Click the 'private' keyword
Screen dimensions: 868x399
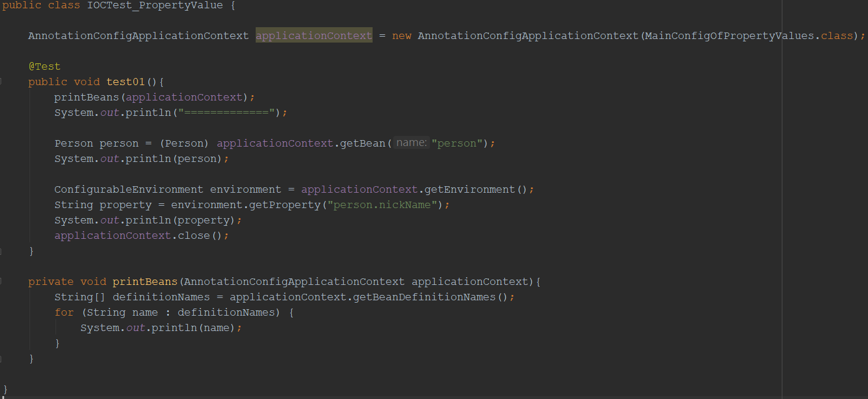tap(51, 281)
